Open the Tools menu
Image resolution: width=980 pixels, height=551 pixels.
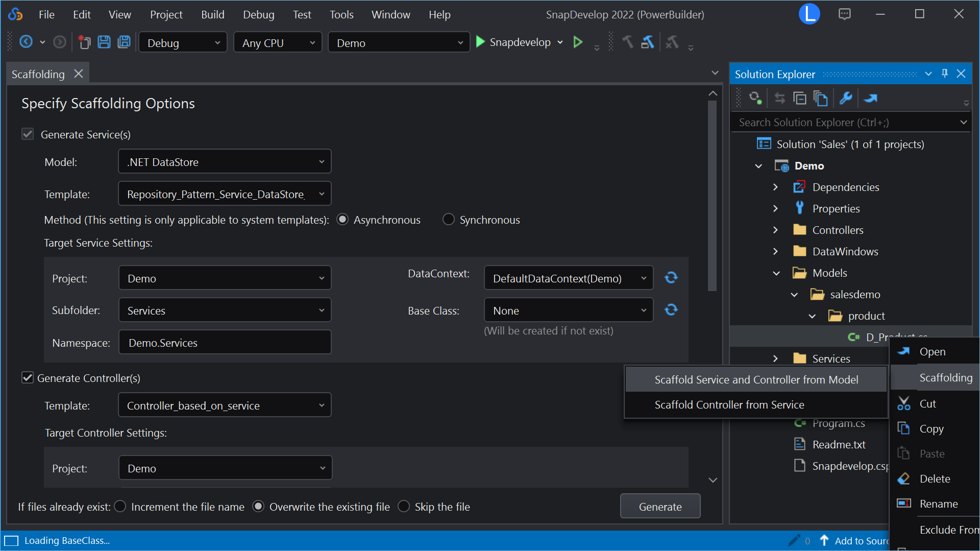[341, 14]
